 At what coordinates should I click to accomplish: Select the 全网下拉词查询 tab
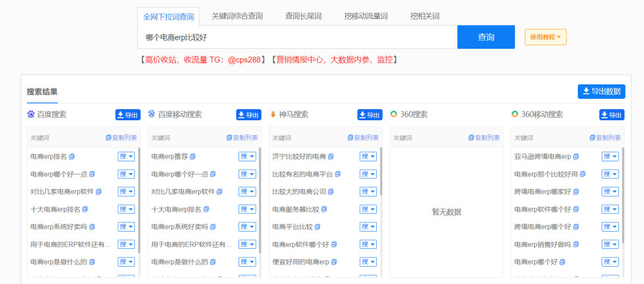click(x=168, y=17)
